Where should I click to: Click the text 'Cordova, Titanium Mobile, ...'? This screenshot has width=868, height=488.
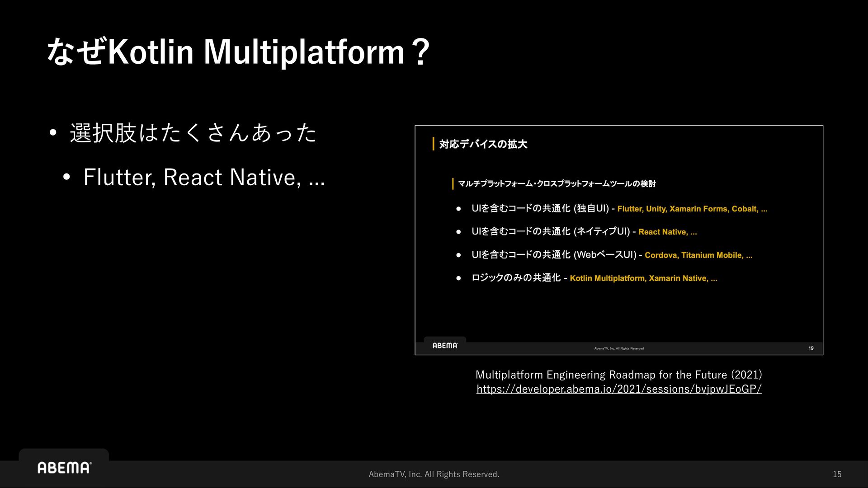[x=698, y=255]
